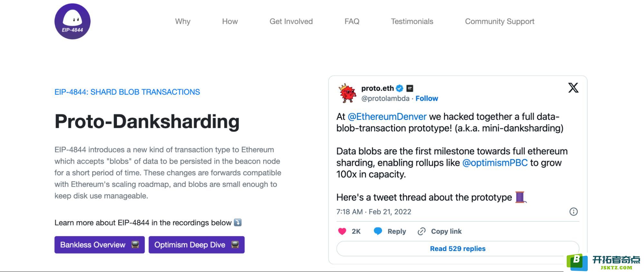Click the Optimism Deep Dive button
This screenshot has height=272, width=644.
pyautogui.click(x=197, y=245)
